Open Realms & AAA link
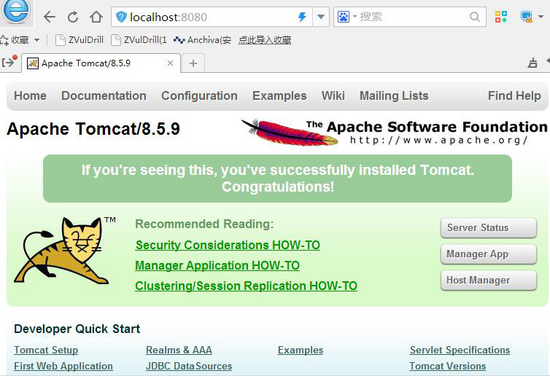Screen dimensions: 550x376 pyautogui.click(x=179, y=350)
